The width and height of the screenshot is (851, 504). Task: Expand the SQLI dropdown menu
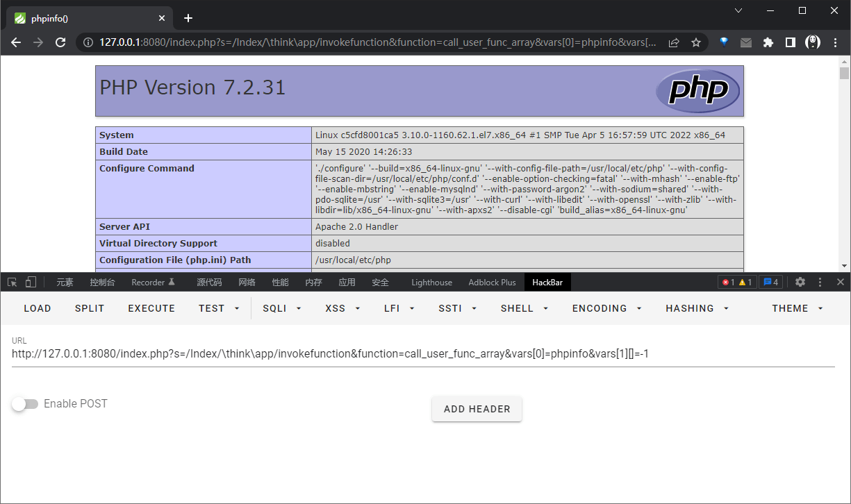click(282, 308)
